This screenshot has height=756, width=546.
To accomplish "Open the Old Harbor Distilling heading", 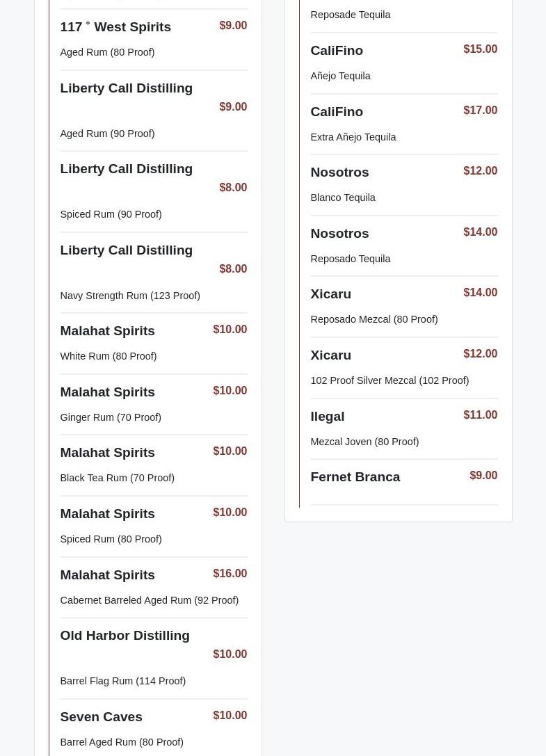I will (x=125, y=636).
